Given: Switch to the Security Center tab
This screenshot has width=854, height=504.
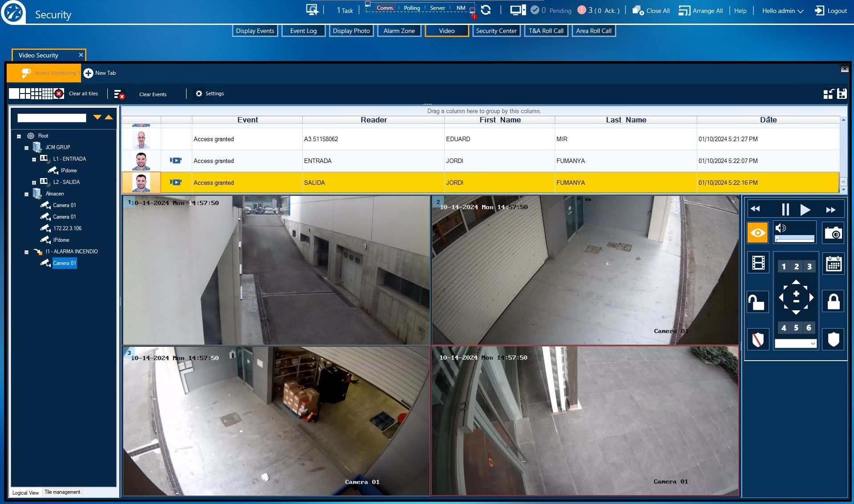Looking at the screenshot, I should coord(496,31).
